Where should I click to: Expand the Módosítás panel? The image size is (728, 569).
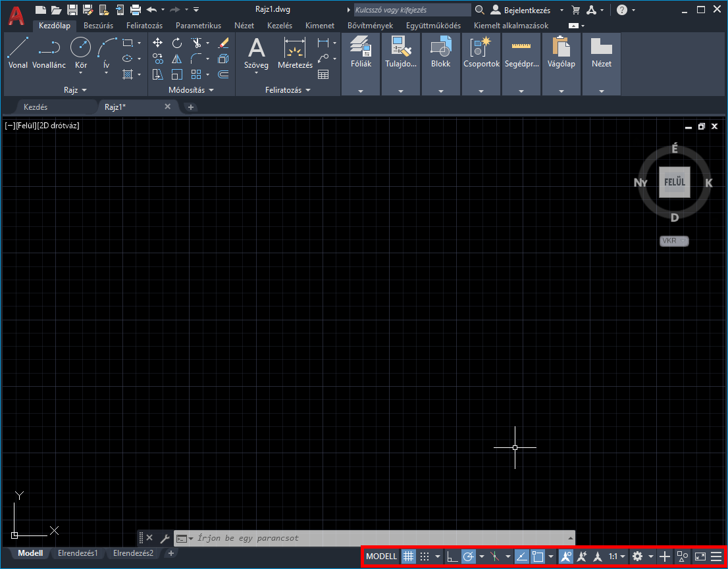[x=191, y=90]
